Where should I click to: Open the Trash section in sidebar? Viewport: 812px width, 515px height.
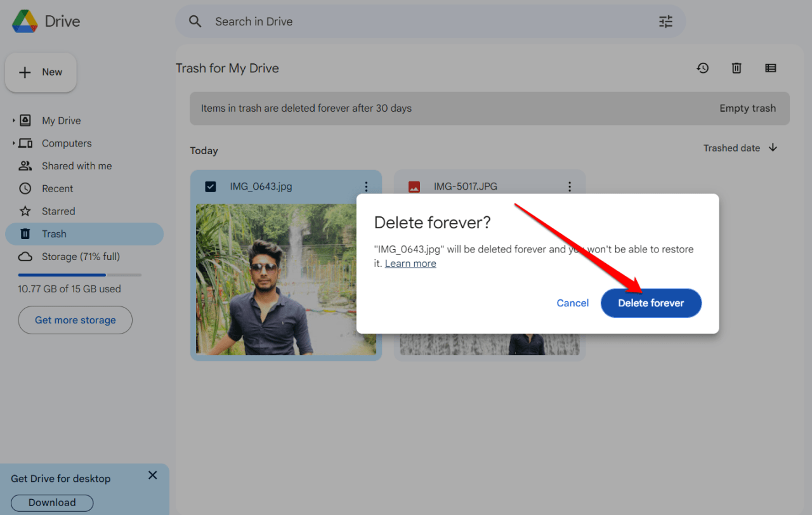point(55,233)
